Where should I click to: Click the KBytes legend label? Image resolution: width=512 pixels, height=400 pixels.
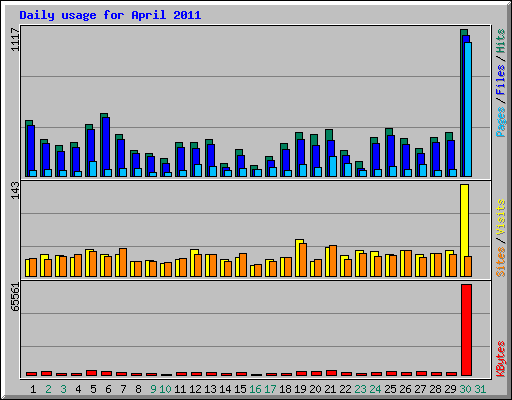tap(501, 359)
